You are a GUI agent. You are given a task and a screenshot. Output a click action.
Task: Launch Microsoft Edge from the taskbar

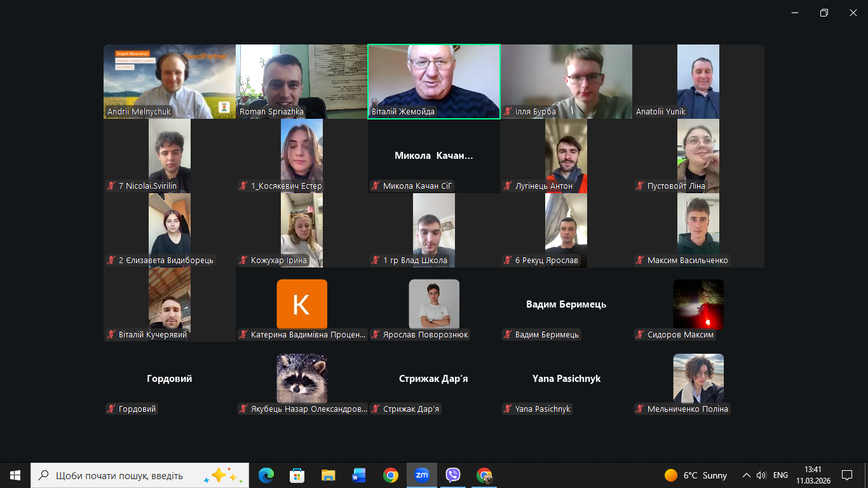(x=266, y=475)
